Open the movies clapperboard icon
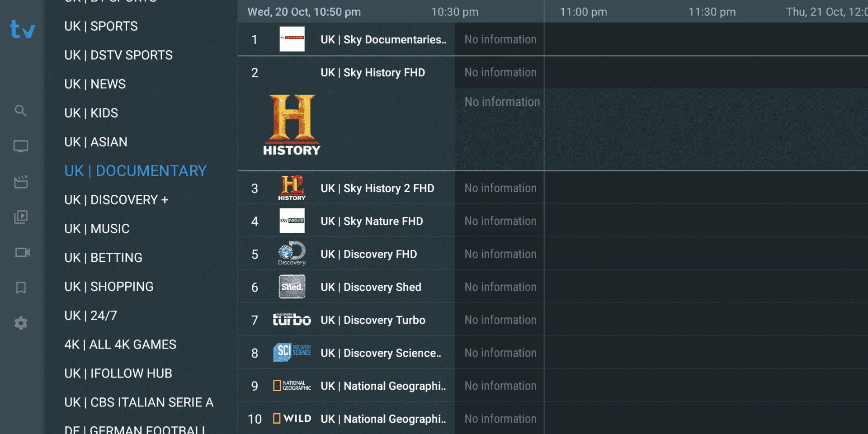Viewport: 868px width, 434px height. pyautogui.click(x=21, y=182)
